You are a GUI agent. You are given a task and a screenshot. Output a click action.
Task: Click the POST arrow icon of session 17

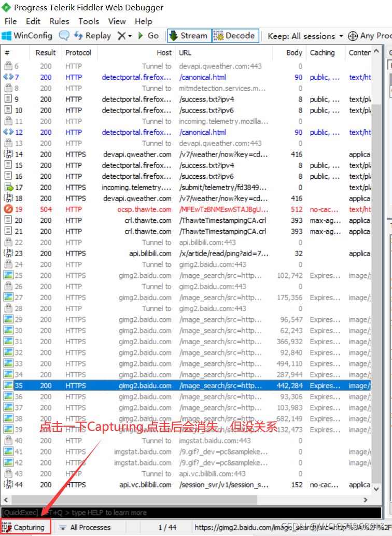click(8, 187)
